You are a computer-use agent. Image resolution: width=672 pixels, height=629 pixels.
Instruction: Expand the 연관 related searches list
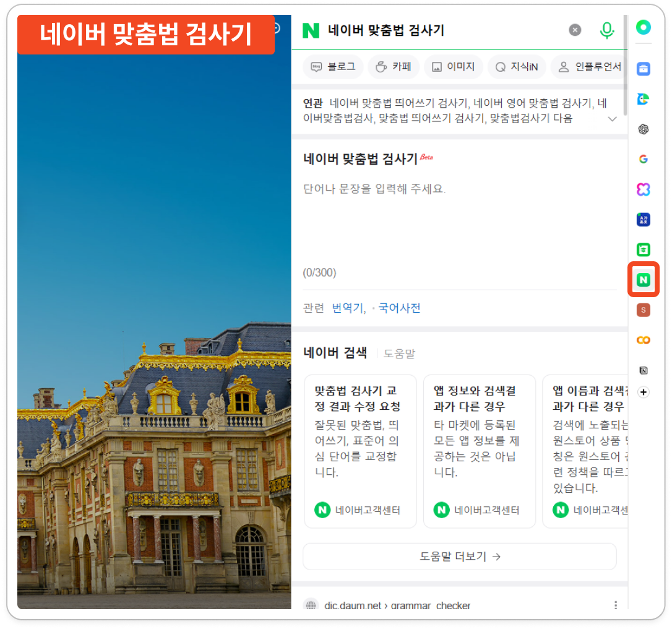(x=613, y=119)
